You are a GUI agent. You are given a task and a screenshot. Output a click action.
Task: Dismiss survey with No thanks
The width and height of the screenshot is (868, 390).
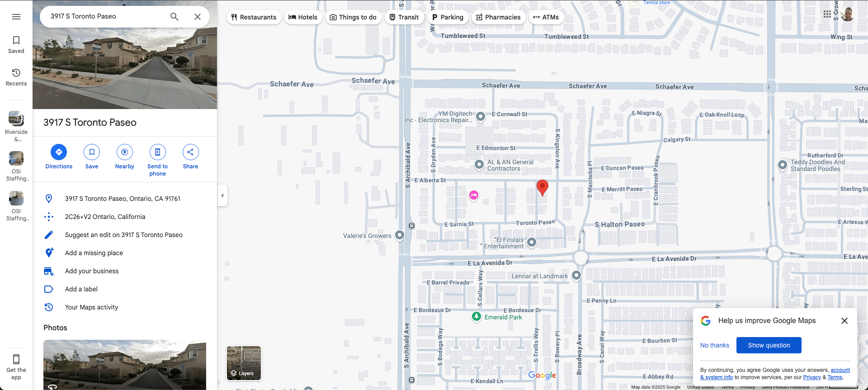714,345
